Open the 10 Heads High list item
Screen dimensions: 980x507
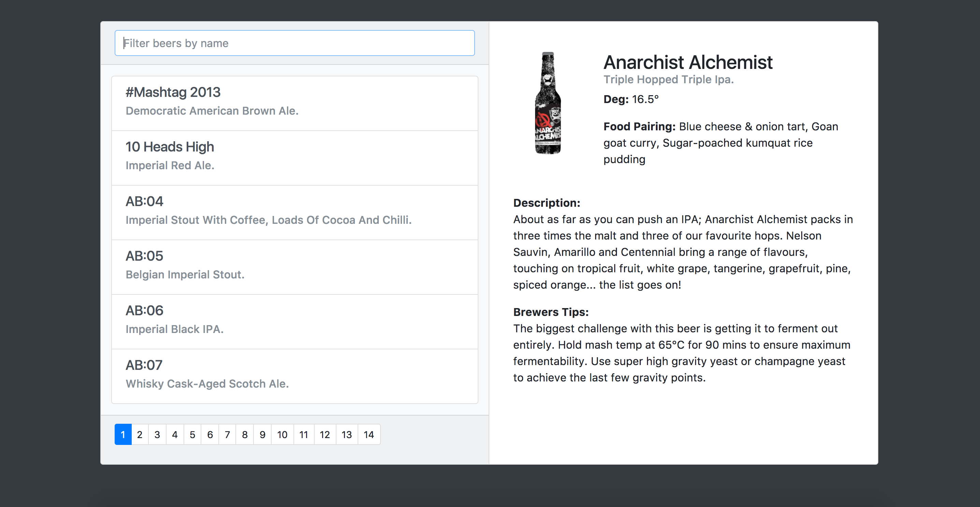294,158
